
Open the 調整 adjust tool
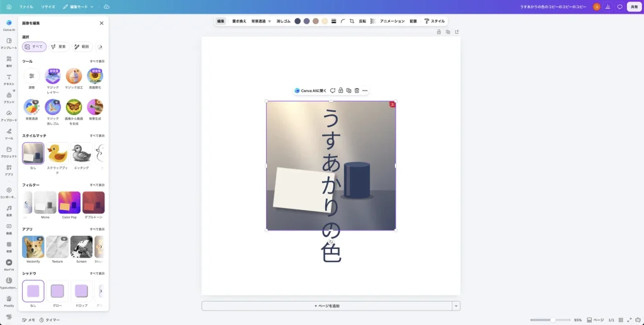point(31,79)
